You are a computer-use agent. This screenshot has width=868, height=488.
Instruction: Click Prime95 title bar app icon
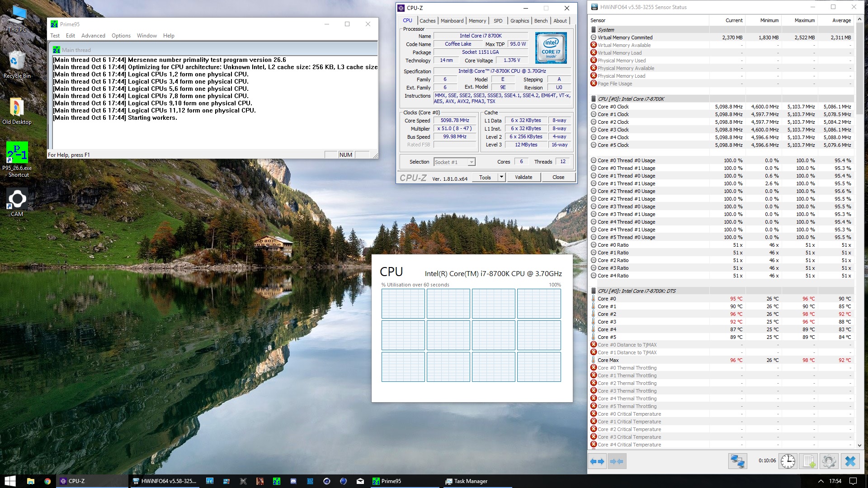click(54, 24)
